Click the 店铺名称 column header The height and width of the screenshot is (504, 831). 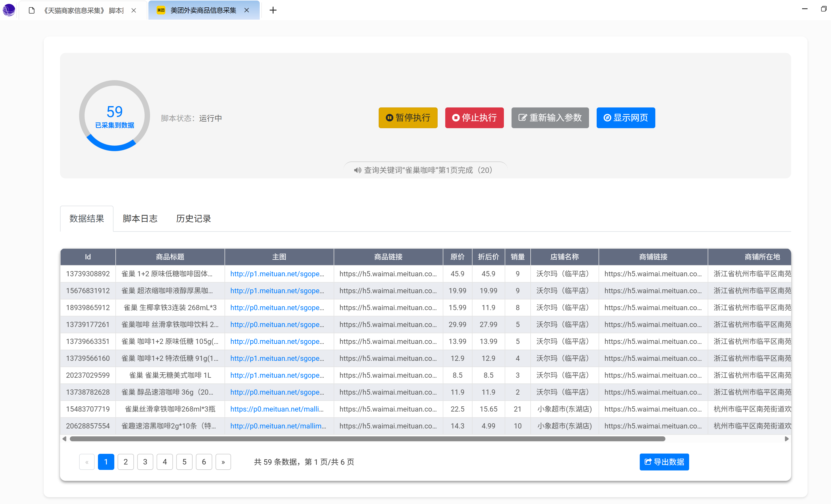564,257
